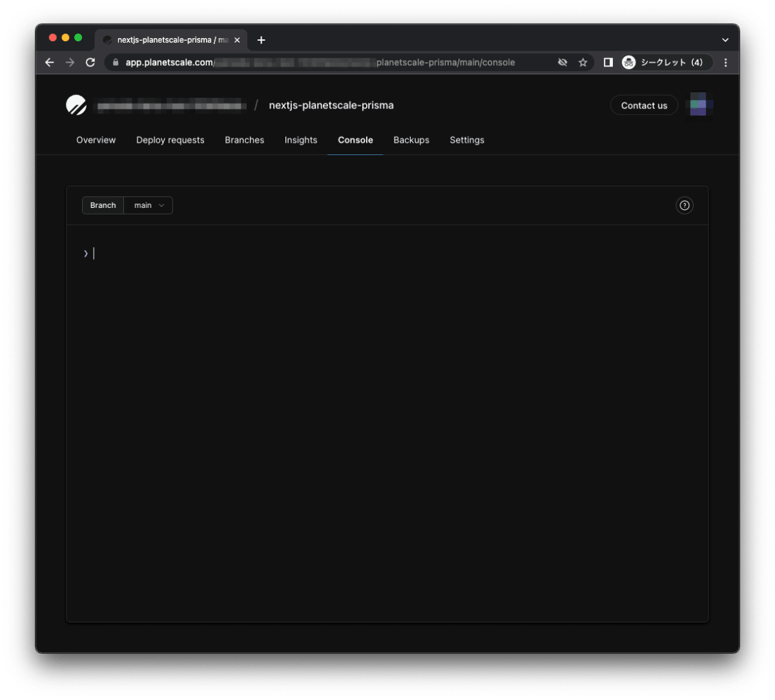
Task: Focus the console command prompt input
Action: 387,253
